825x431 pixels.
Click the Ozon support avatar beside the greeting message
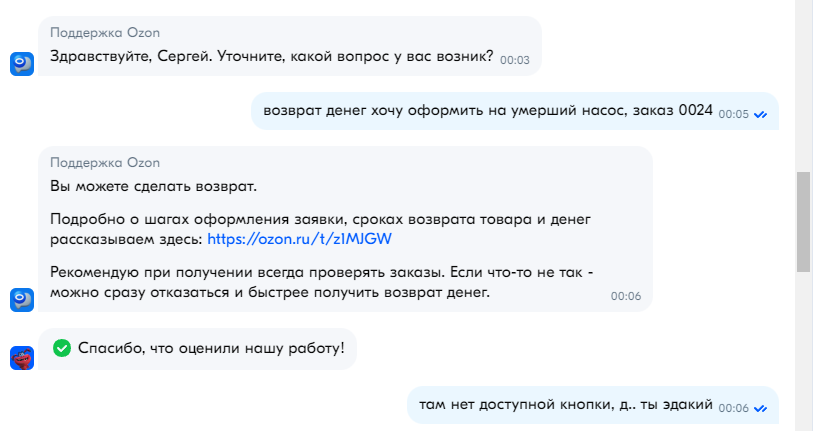tap(22, 64)
